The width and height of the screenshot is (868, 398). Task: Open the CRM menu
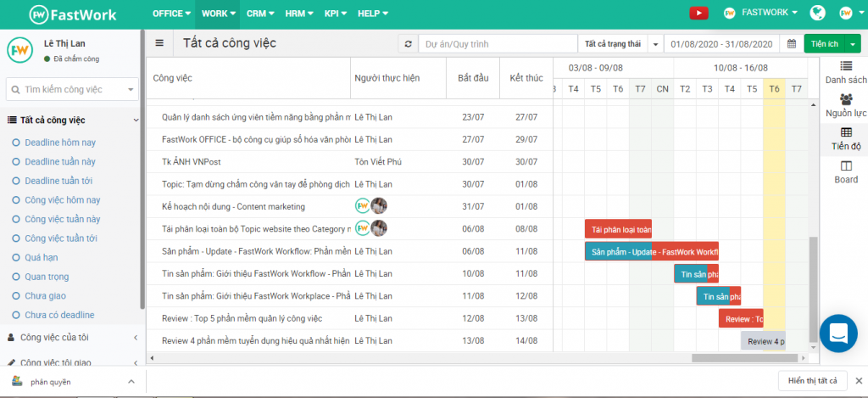point(259,14)
